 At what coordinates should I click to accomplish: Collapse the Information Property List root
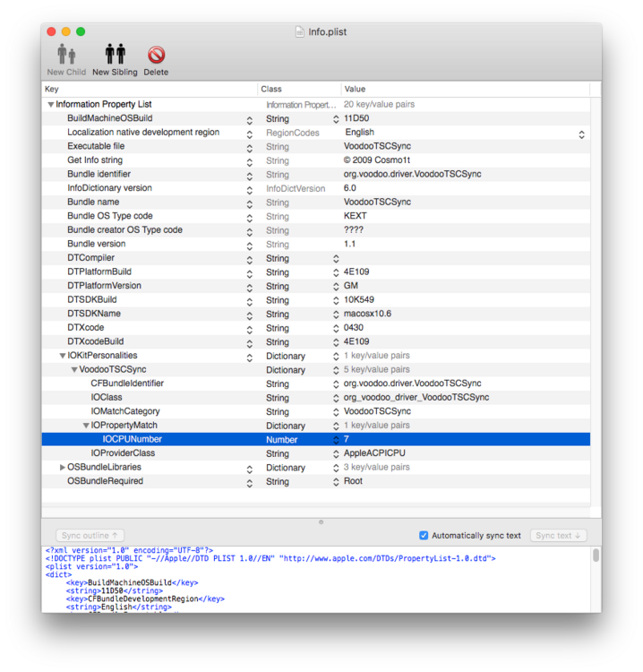(51, 105)
